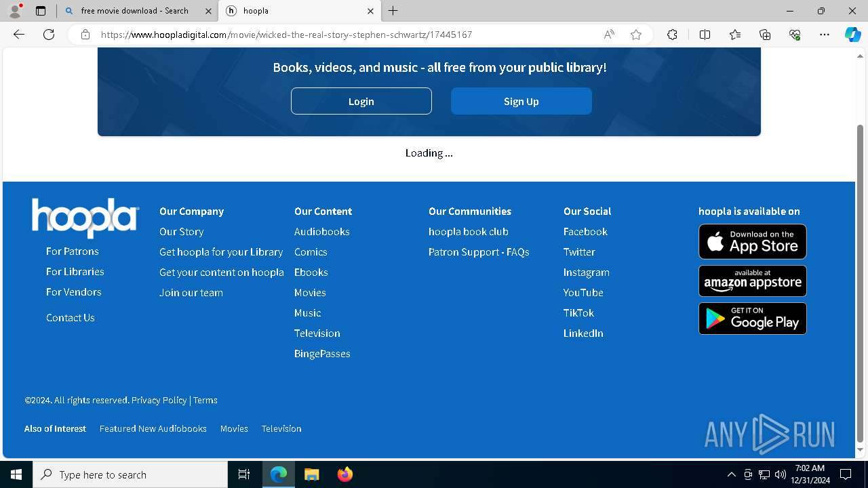The image size is (868, 488).
Task: Browse Comics link
Action: 311,251
